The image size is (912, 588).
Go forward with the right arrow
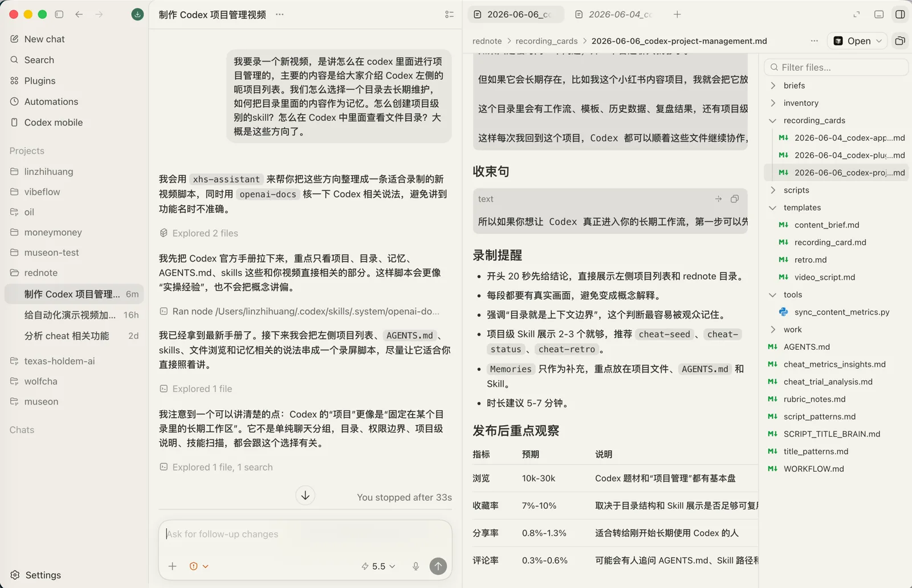[99, 14]
